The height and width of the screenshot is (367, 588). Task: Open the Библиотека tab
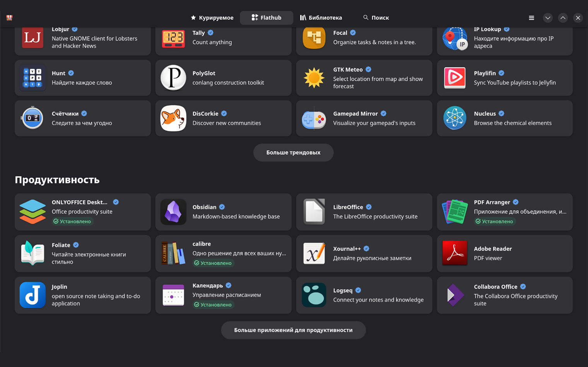321,17
